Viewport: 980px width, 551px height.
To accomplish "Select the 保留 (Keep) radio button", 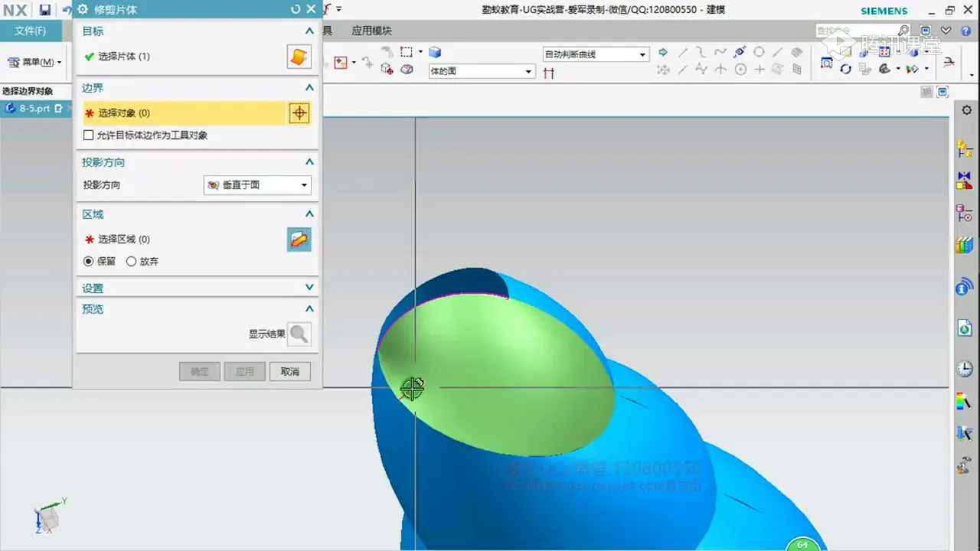I will 89,261.
